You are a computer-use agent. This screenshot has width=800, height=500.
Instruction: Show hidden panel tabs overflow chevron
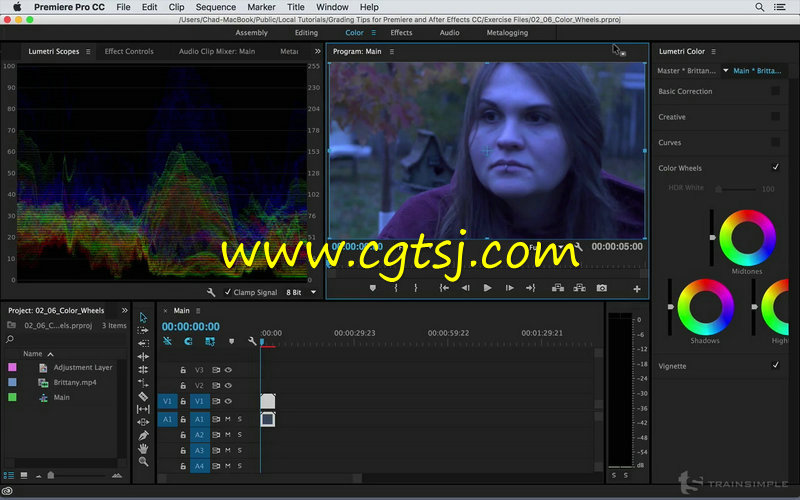pos(317,51)
